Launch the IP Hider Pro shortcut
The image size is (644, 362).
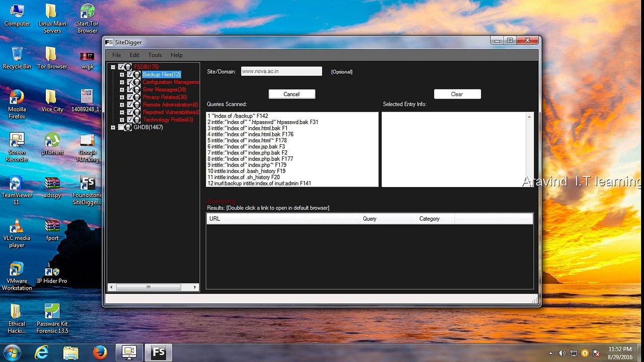click(52, 273)
